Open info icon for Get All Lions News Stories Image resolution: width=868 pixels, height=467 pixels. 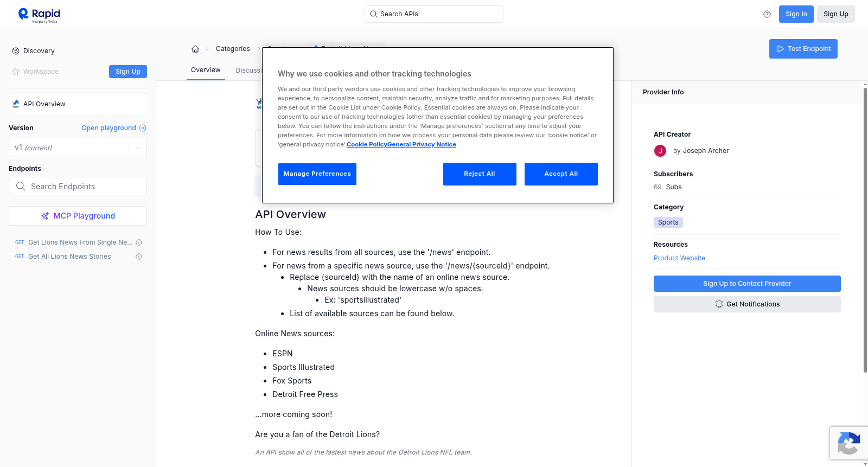[x=139, y=257]
